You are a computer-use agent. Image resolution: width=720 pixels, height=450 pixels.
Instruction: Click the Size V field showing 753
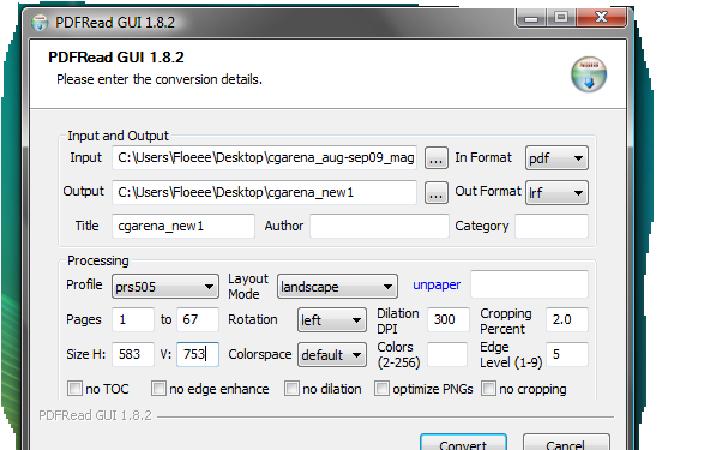pos(197,354)
